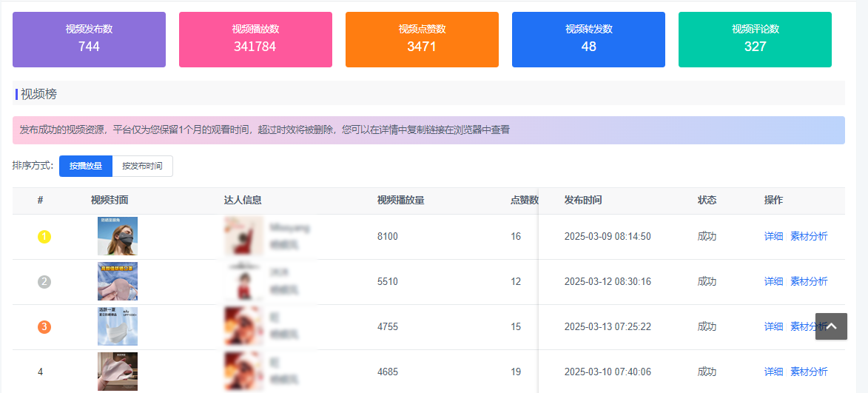
Task: Click the first video cover thumbnail
Action: (x=118, y=236)
